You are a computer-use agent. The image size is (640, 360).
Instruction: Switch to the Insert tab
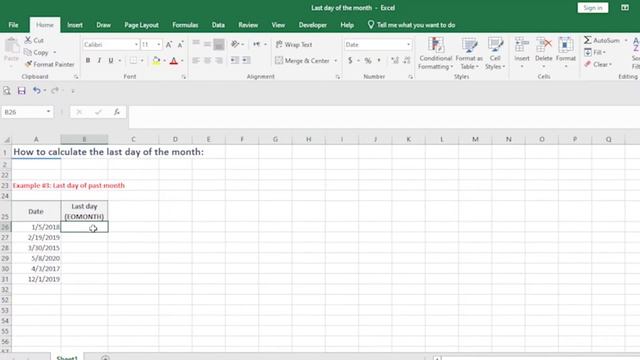tap(75, 25)
